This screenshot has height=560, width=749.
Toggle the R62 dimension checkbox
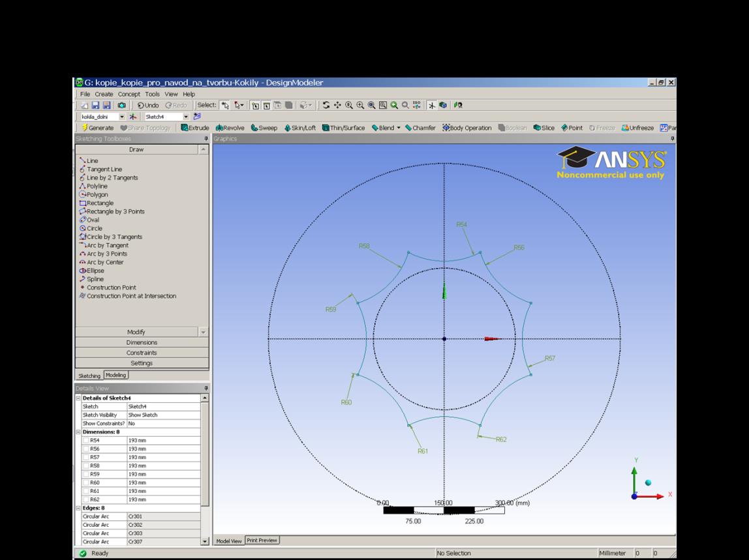pos(86,499)
